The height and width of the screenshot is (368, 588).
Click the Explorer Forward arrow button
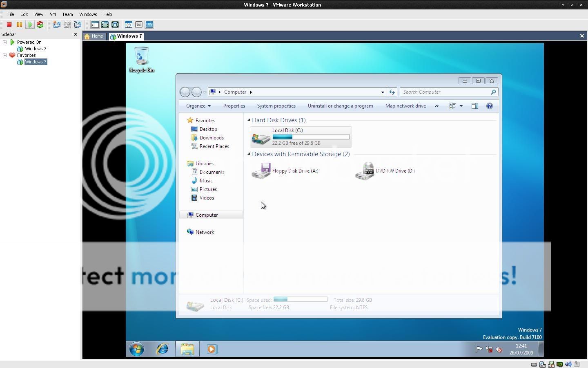tap(196, 92)
